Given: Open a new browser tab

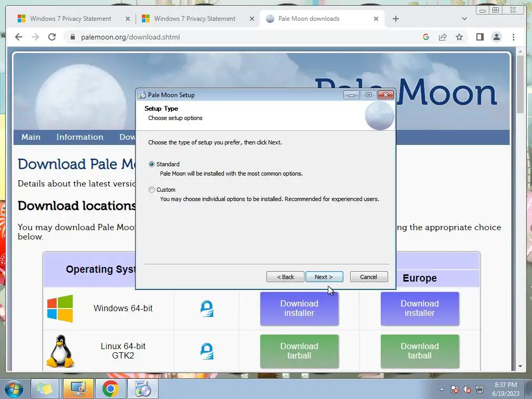Looking at the screenshot, I should pos(395,19).
